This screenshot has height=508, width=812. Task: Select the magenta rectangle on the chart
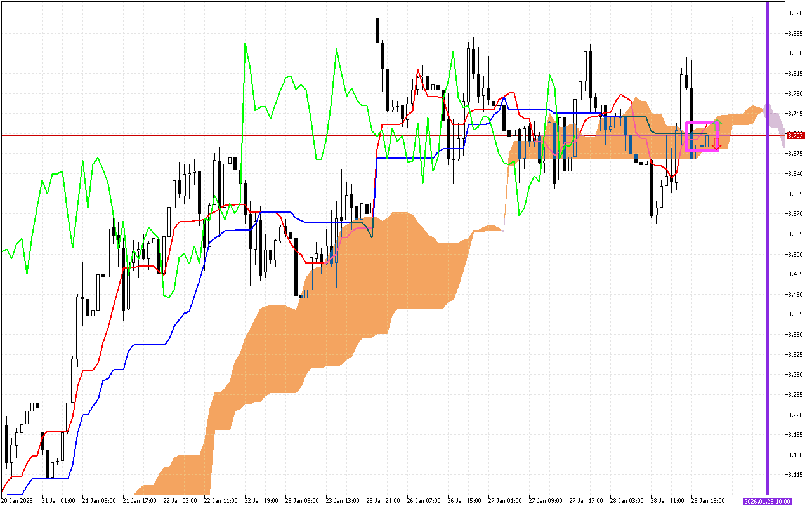687,137
